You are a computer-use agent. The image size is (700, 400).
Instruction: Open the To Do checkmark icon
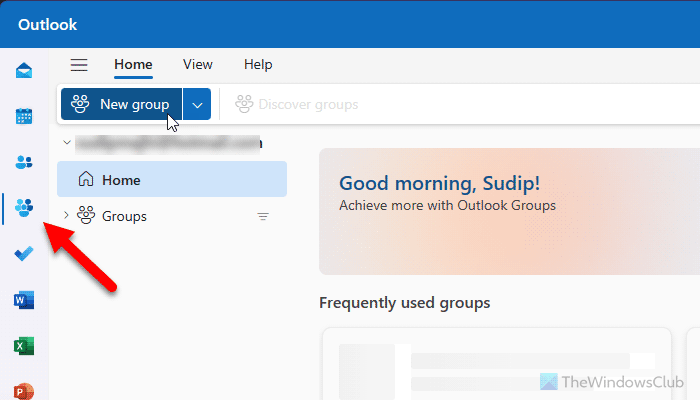[24, 254]
